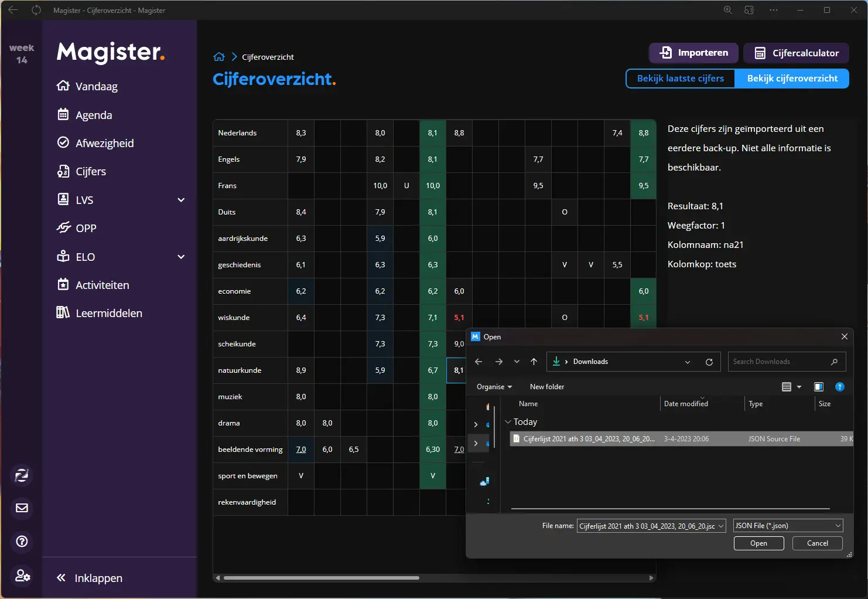Click the Importeren button
The image size is (868, 599).
pyautogui.click(x=693, y=53)
